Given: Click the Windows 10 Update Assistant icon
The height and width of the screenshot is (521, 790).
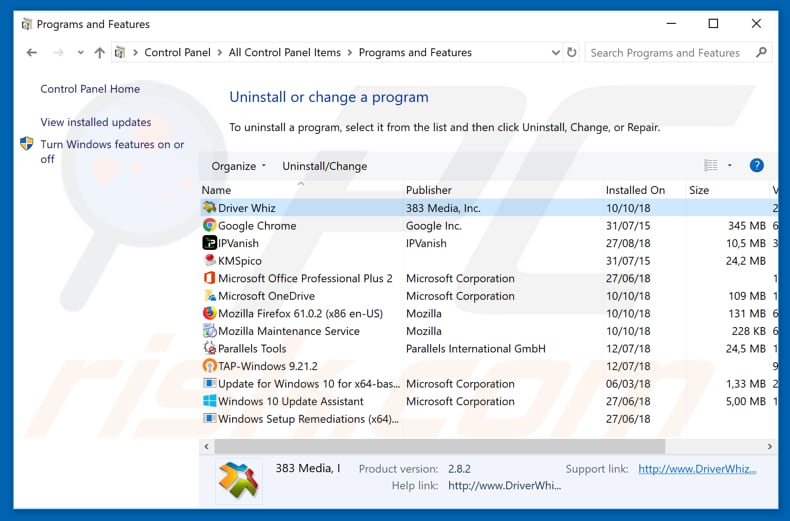Looking at the screenshot, I should pos(209,401).
